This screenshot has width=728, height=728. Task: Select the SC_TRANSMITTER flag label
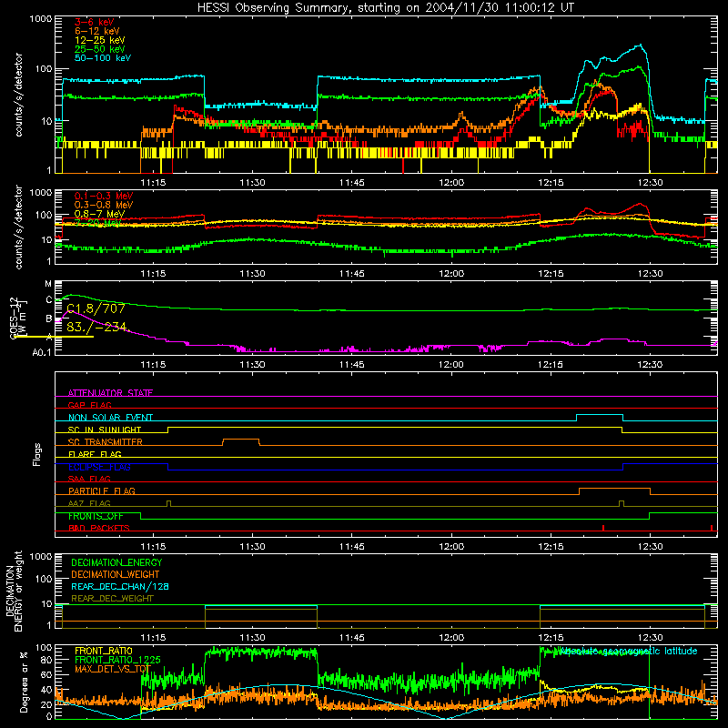pyautogui.click(x=106, y=441)
